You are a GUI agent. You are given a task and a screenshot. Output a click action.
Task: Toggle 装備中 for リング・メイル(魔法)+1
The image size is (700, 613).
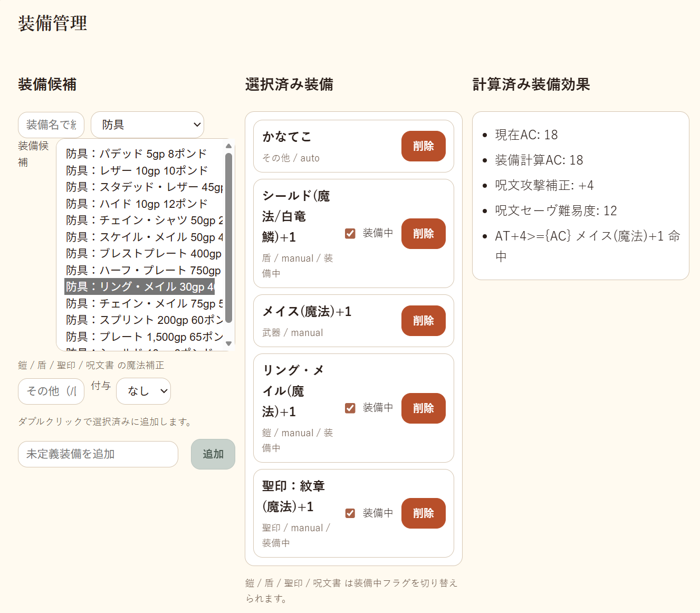[x=350, y=407]
